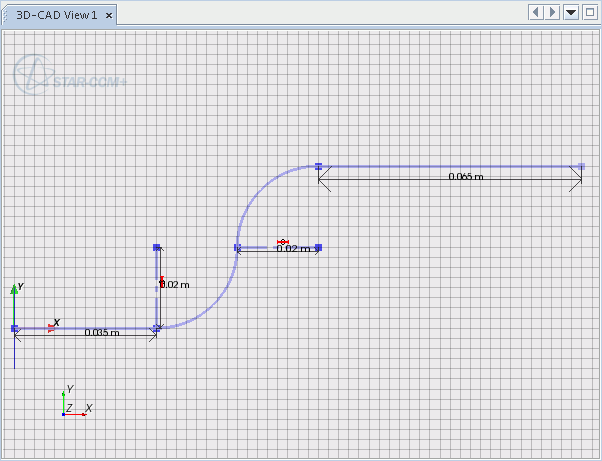Click the XYZ orientation triad
Screen dimensions: 602x461
click(73, 404)
